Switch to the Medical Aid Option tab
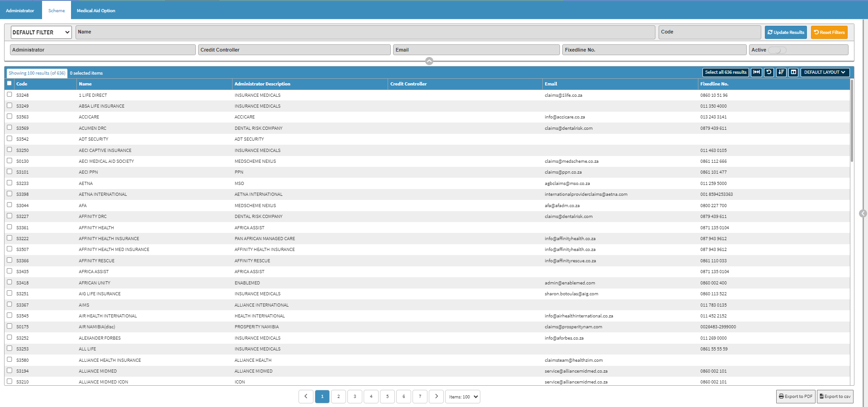Viewport: 868px width, 407px height. pos(96,10)
